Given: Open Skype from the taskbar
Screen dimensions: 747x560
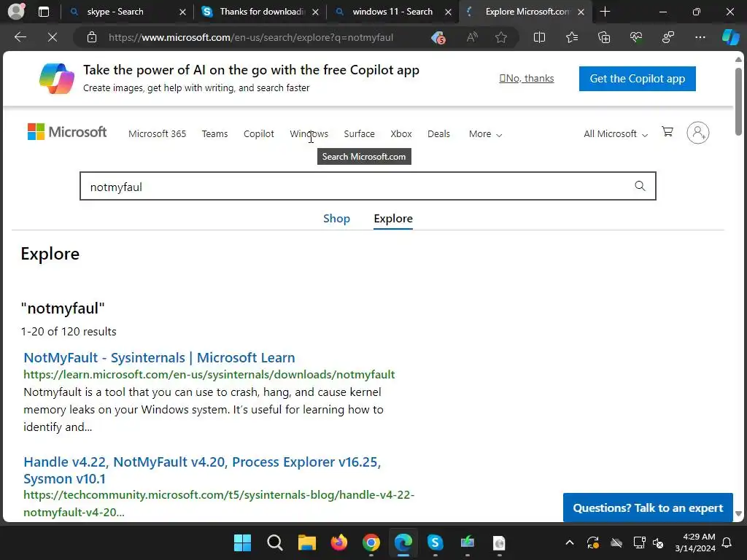Looking at the screenshot, I should [x=435, y=542].
